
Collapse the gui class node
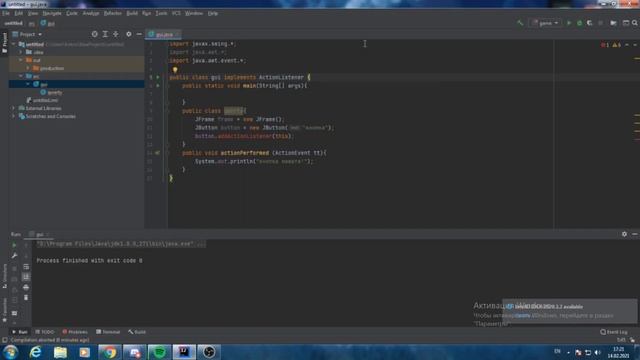28,84
